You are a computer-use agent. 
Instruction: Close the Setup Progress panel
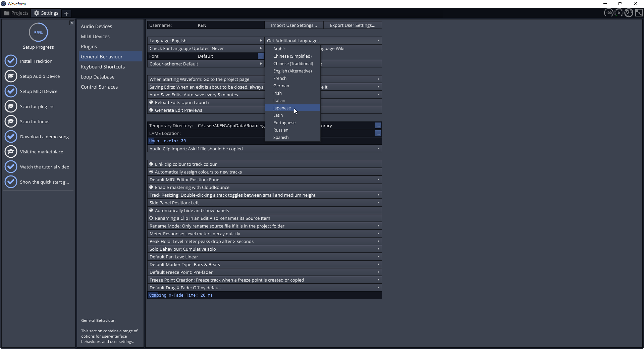[71, 23]
